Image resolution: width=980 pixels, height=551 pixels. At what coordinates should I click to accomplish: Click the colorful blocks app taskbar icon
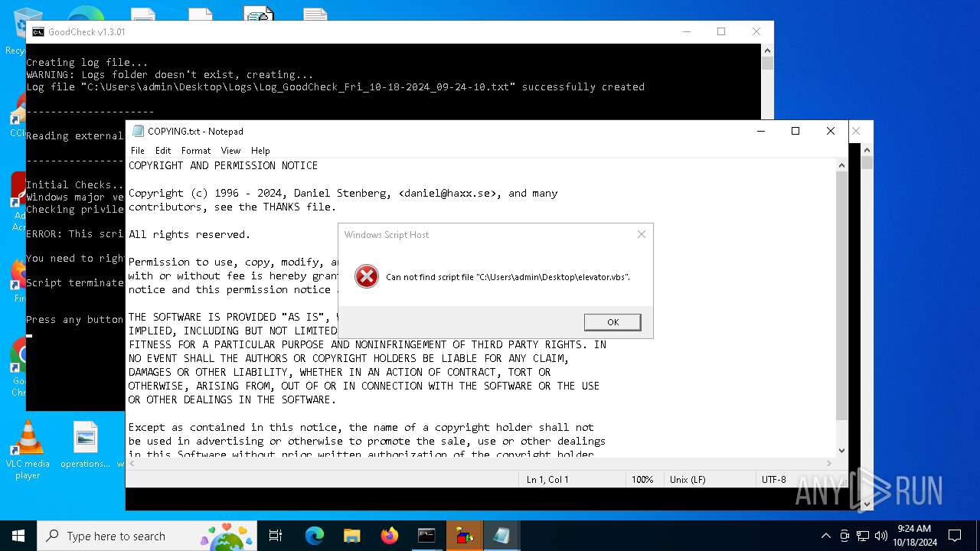(x=464, y=536)
